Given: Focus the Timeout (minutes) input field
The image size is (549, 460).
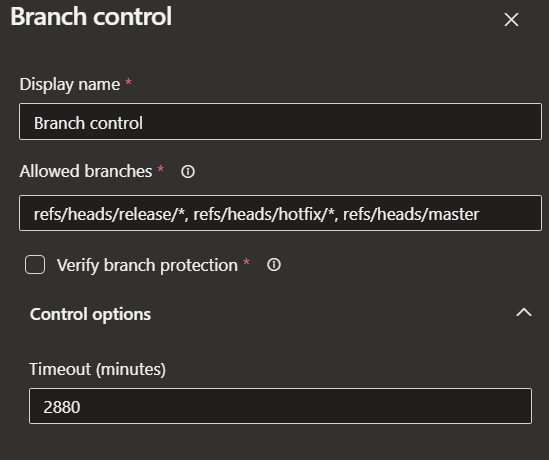Looking at the screenshot, I should pos(280,406).
